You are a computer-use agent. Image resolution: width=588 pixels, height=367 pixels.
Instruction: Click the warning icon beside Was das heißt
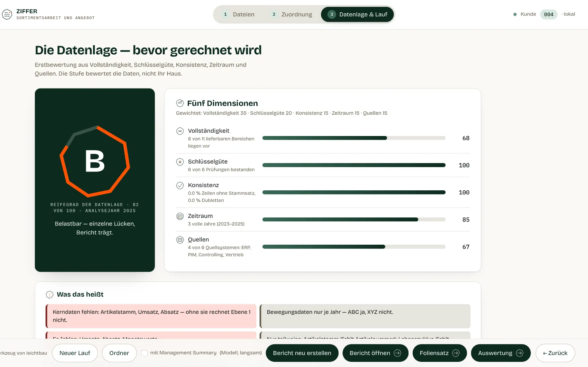coord(50,295)
